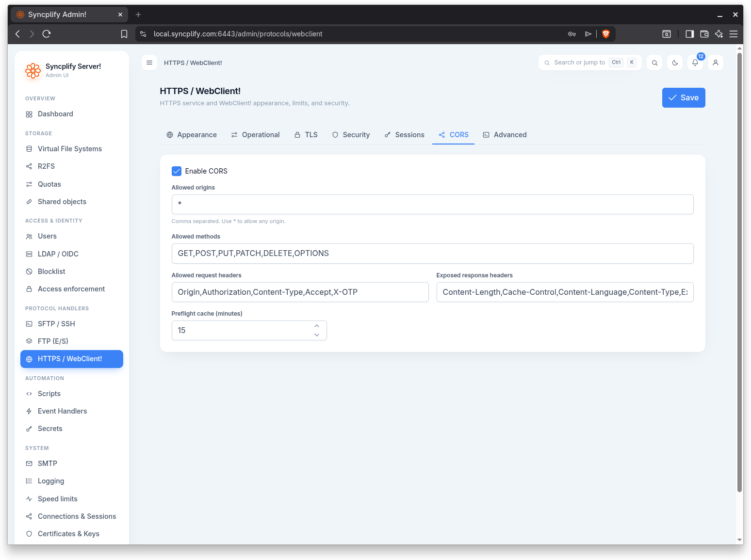Go to Logging settings

[x=72, y=481]
